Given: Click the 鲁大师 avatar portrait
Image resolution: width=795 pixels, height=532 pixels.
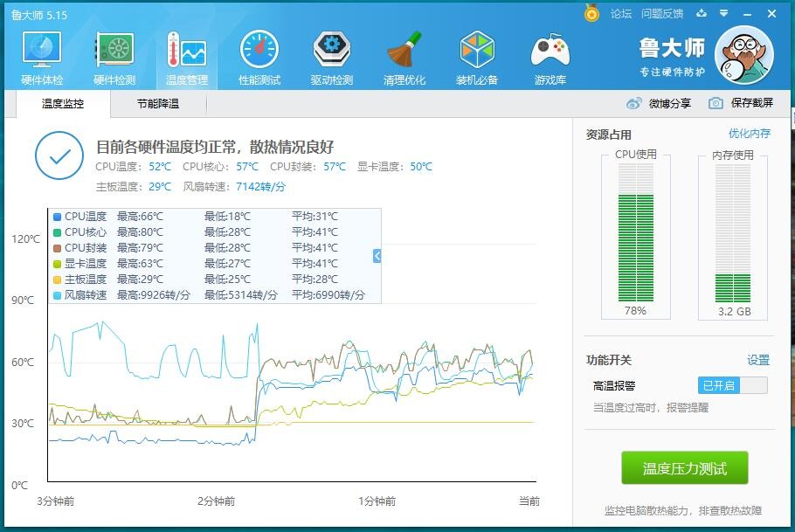Looking at the screenshot, I should 743,55.
